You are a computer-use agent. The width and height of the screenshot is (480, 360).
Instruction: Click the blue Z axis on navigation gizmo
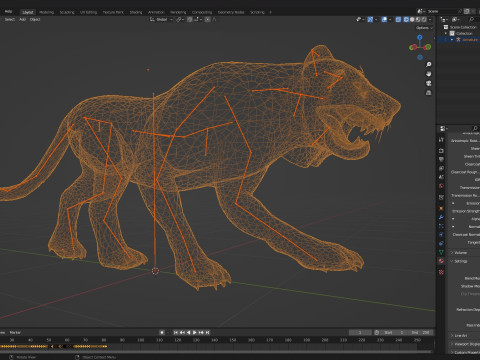point(420,37)
